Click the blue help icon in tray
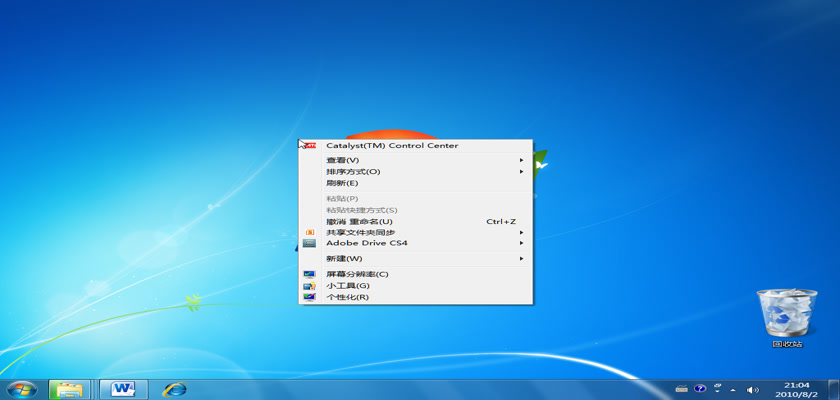Viewport: 840px width, 400px height. pyautogui.click(x=700, y=389)
